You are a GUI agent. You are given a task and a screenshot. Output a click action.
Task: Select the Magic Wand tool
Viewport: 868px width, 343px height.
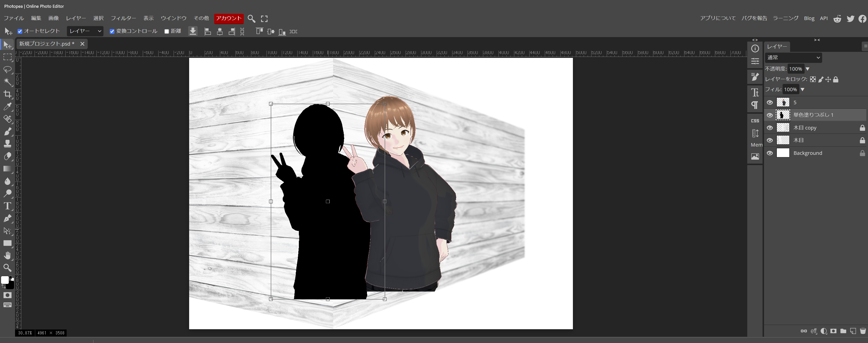(8, 82)
